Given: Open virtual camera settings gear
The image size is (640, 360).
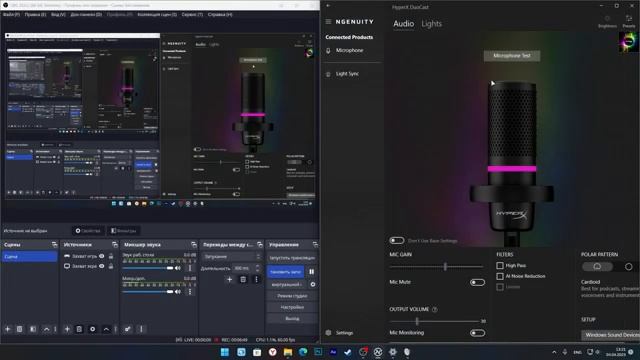Looking at the screenshot, I should click(313, 284).
